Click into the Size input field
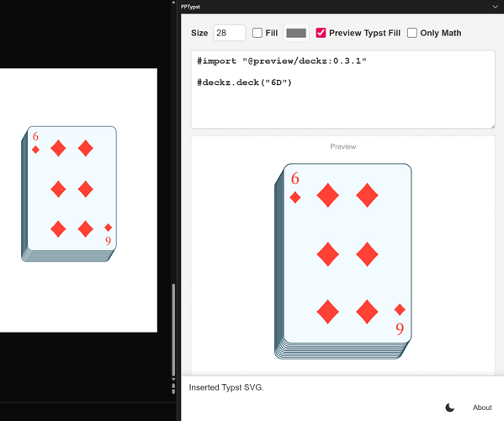 point(230,33)
